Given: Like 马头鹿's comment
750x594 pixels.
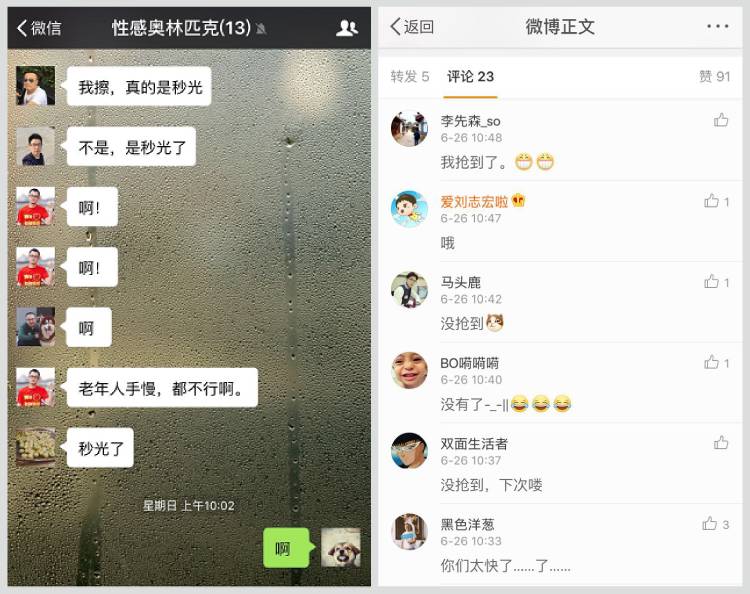Looking at the screenshot, I should tap(716, 282).
